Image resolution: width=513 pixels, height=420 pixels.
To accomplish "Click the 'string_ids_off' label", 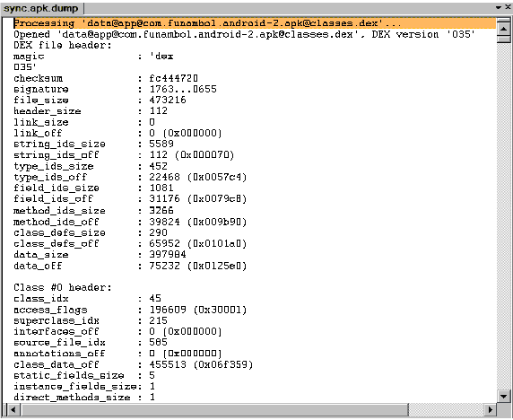I will coord(56,155).
